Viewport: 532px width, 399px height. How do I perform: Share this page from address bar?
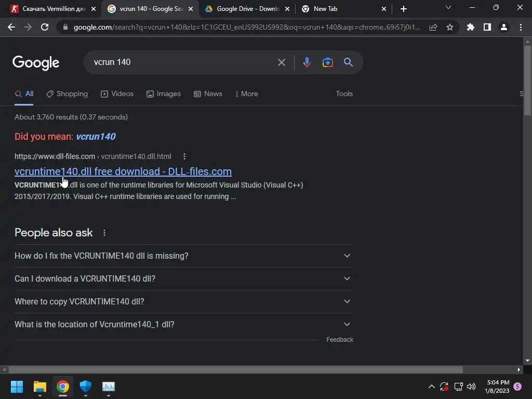click(x=433, y=27)
